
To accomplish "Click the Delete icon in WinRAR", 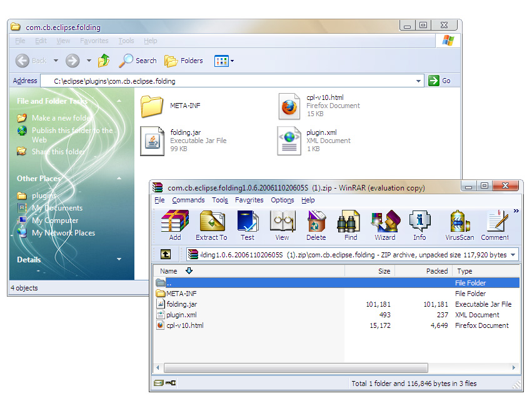I will coord(316,225).
